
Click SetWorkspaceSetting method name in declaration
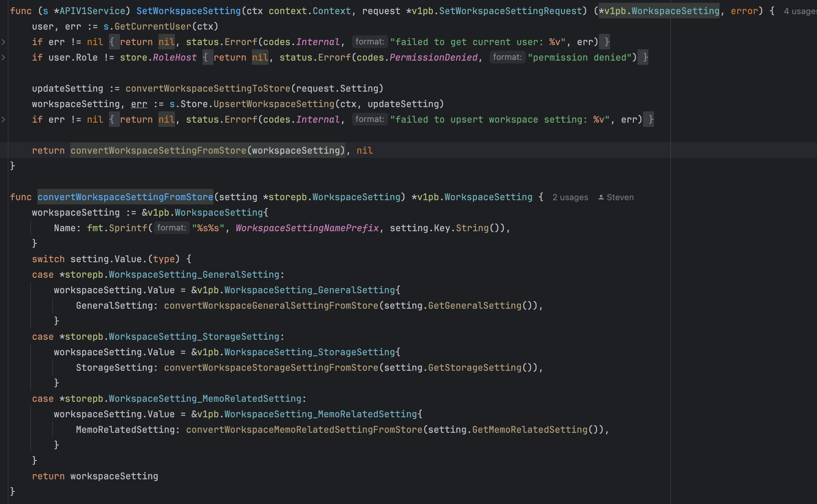coord(189,11)
